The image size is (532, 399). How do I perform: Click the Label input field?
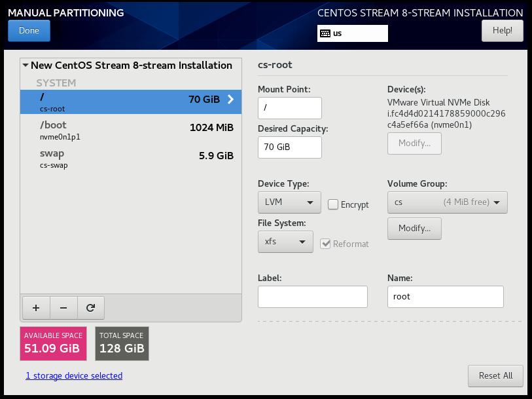coord(313,297)
